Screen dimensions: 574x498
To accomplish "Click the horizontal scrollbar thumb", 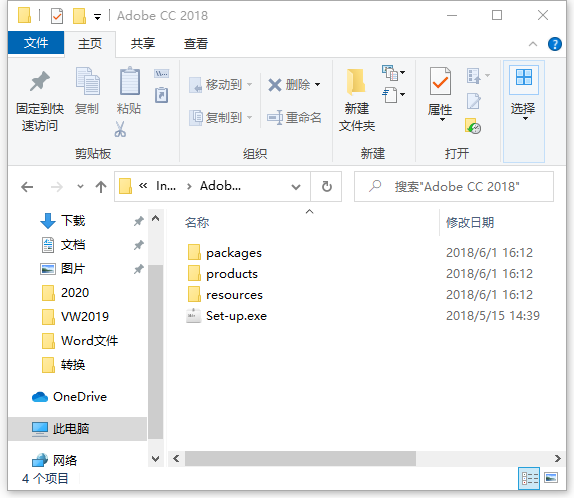I will (300, 458).
